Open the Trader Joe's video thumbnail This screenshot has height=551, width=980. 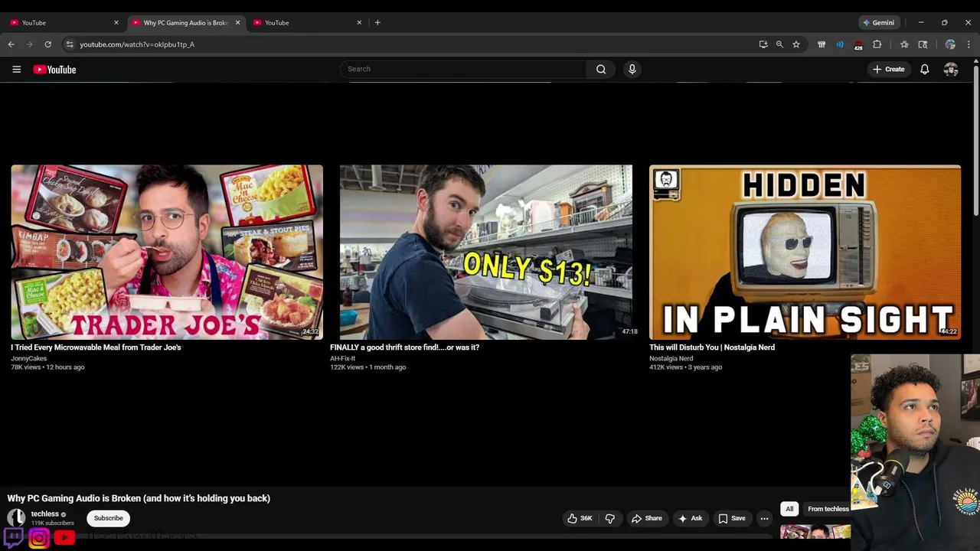[x=167, y=252]
